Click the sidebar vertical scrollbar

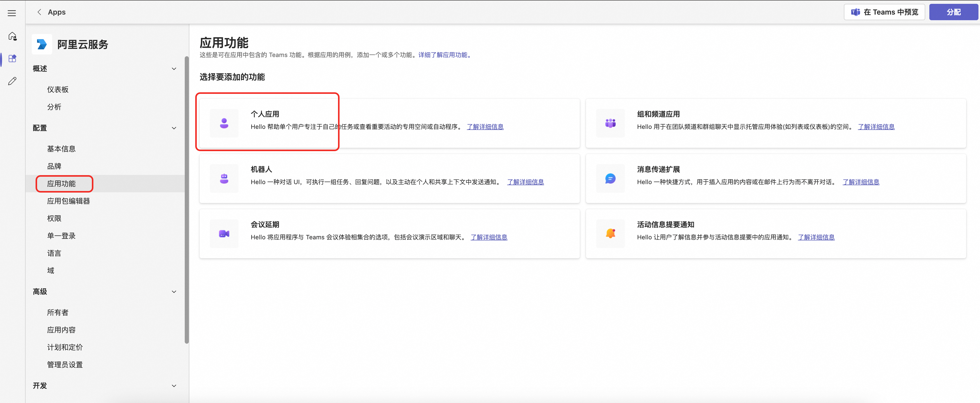coord(187,198)
